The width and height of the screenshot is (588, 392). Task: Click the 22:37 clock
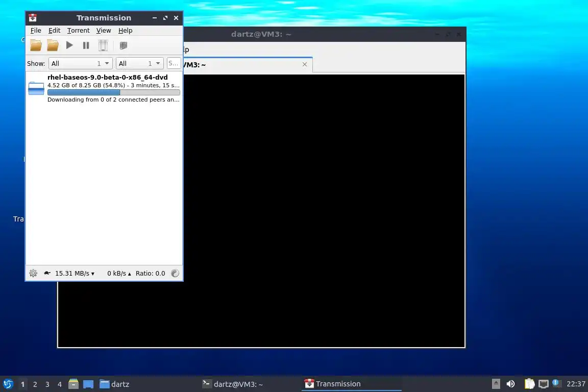click(x=576, y=384)
